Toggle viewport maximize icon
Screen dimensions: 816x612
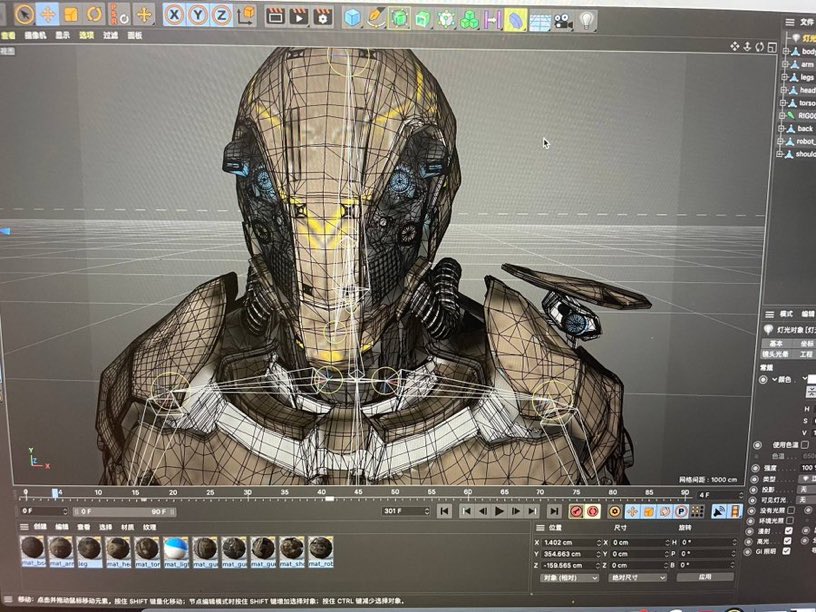(x=772, y=47)
